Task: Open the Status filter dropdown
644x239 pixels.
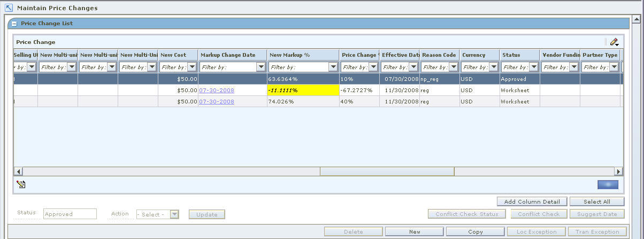Action: (x=534, y=67)
